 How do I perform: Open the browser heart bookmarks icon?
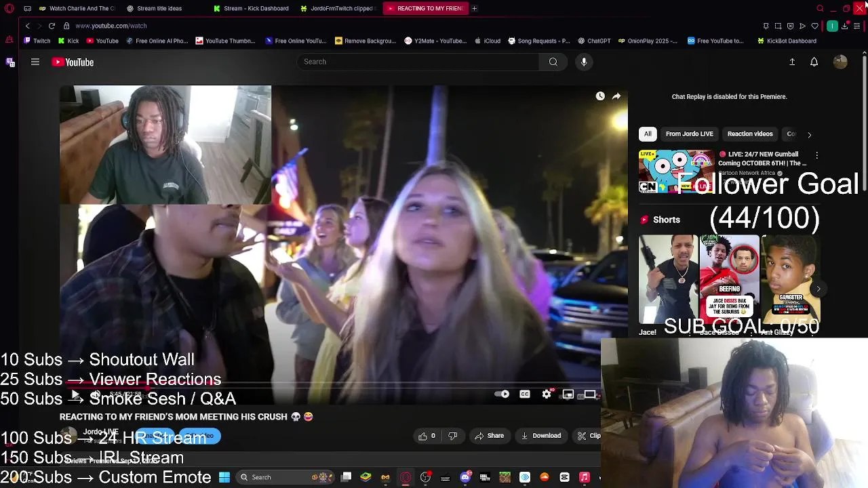pos(814,26)
